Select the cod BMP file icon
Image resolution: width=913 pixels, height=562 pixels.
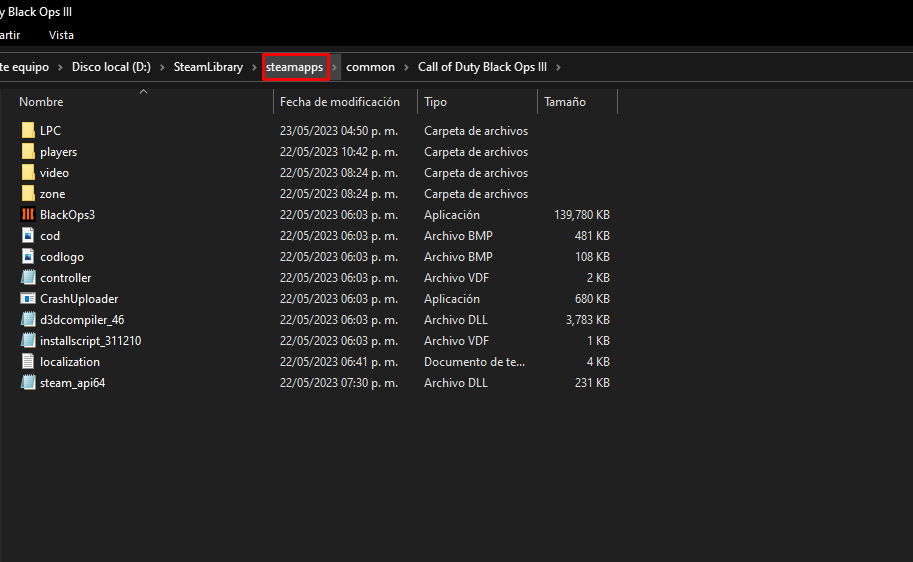(x=28, y=235)
